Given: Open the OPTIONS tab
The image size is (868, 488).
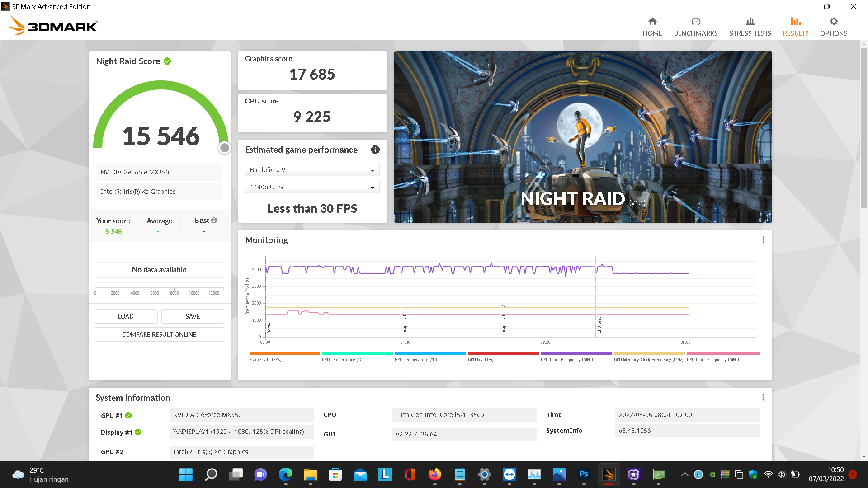Looking at the screenshot, I should pyautogui.click(x=834, y=27).
